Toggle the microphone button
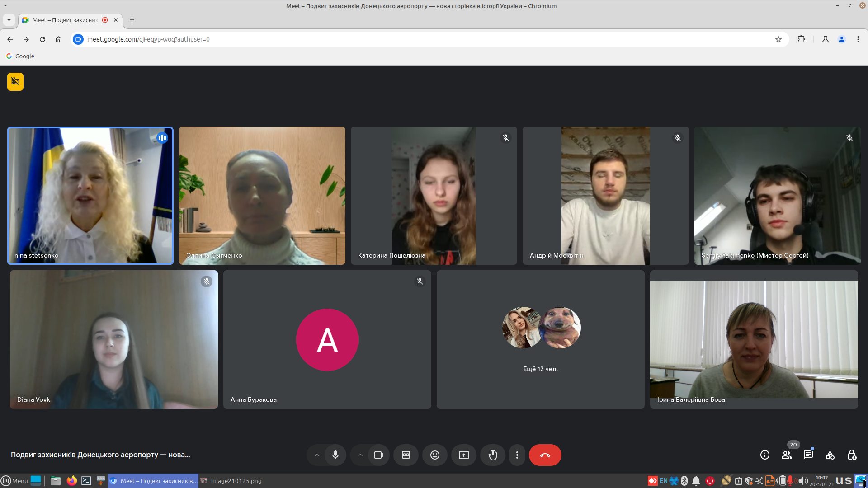This screenshot has height=488, width=868. [335, 455]
